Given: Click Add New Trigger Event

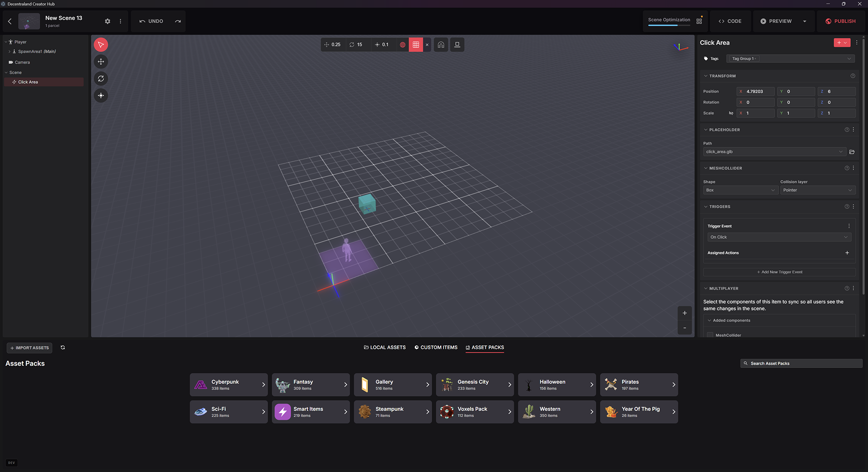Looking at the screenshot, I should click(x=779, y=272).
